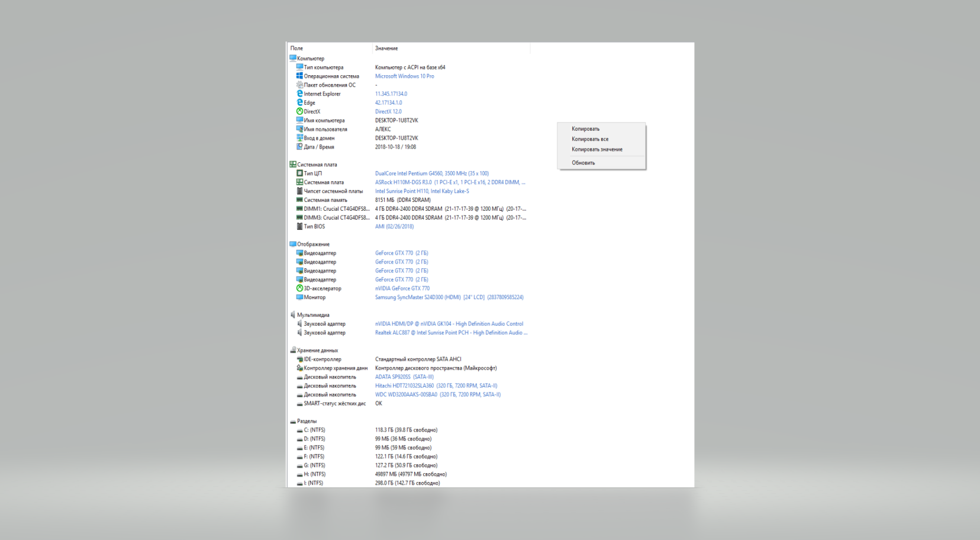980x540 pixels.
Task: Click the Windows logo icon beside Операционная система
Action: pos(299,76)
